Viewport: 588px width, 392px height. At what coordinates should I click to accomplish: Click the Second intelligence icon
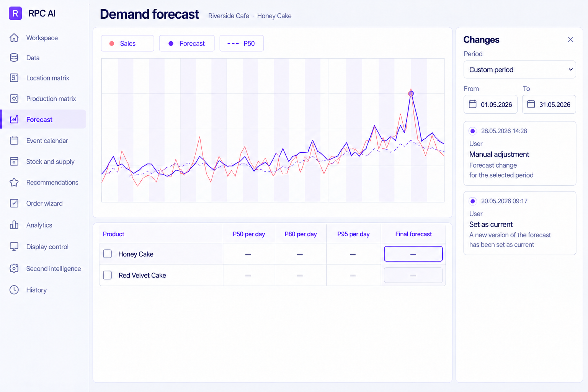point(14,269)
